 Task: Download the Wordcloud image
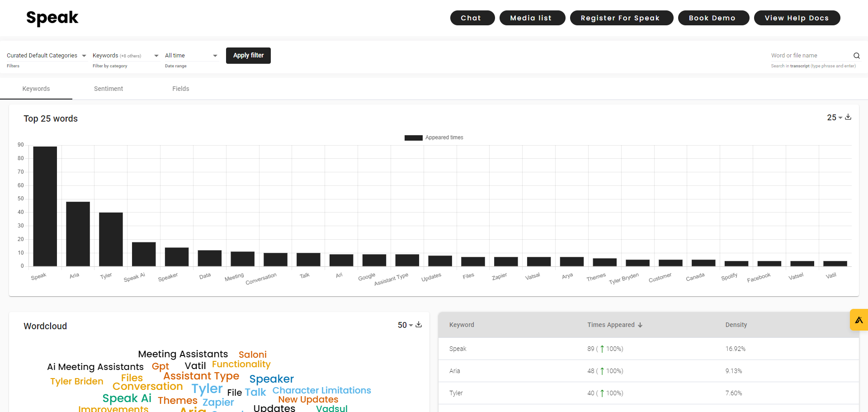pos(419,325)
